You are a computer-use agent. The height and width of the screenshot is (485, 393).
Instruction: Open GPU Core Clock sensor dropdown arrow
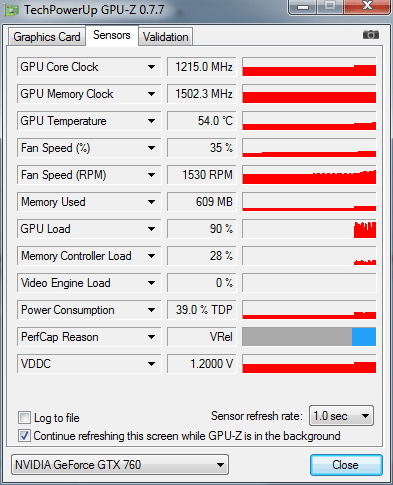(x=151, y=67)
